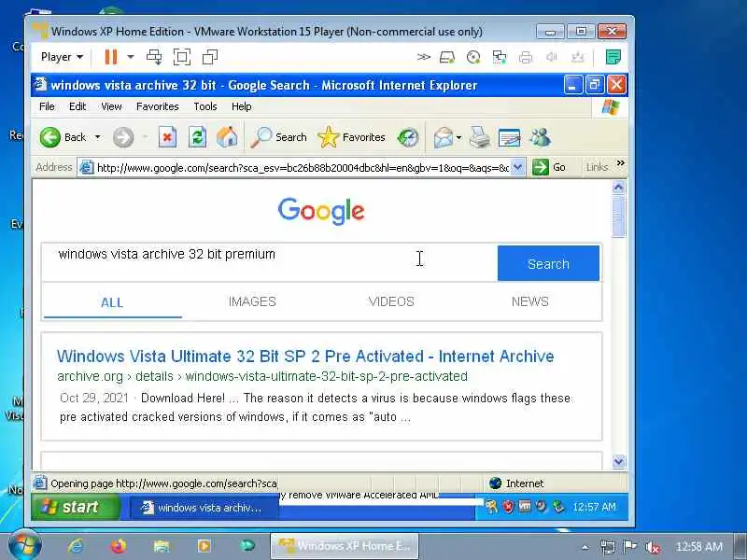Launch Firefox from Windows 7 taskbar
The width and height of the screenshot is (747, 560).
pyautogui.click(x=119, y=546)
